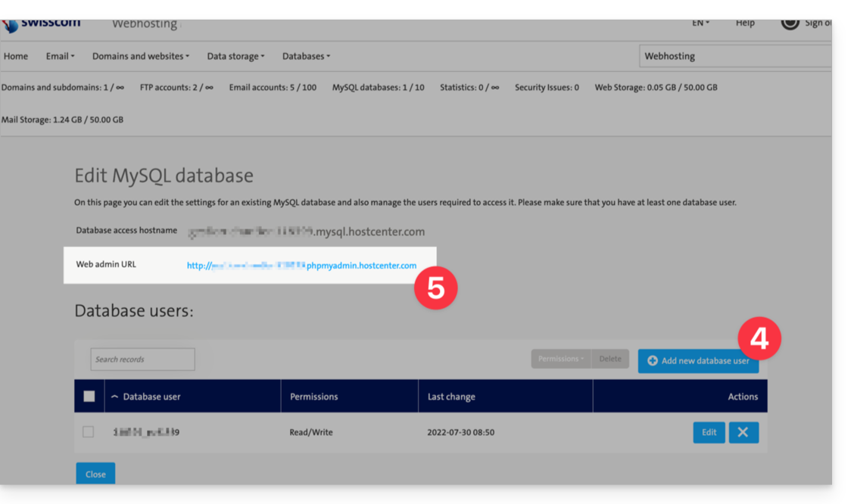This screenshot has width=851, height=504.
Task: Open the EN language dropdown
Action: pyautogui.click(x=700, y=23)
